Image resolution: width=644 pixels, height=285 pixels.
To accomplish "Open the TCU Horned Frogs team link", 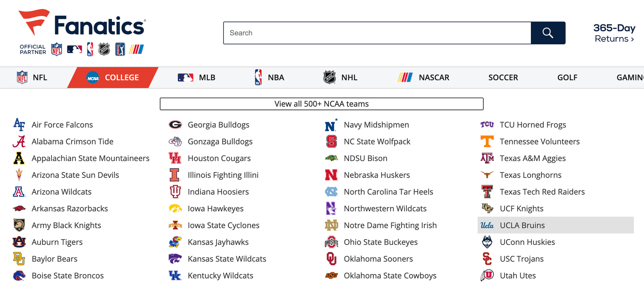I will click(533, 125).
